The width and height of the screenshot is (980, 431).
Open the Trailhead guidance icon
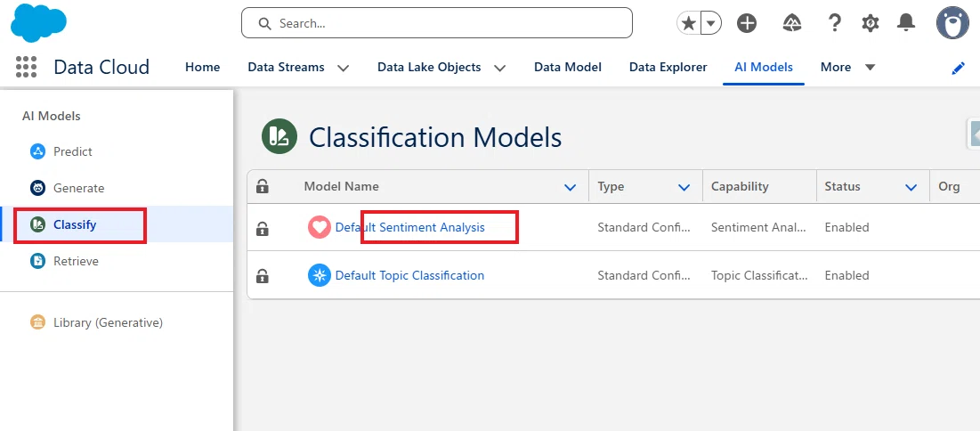coord(792,24)
